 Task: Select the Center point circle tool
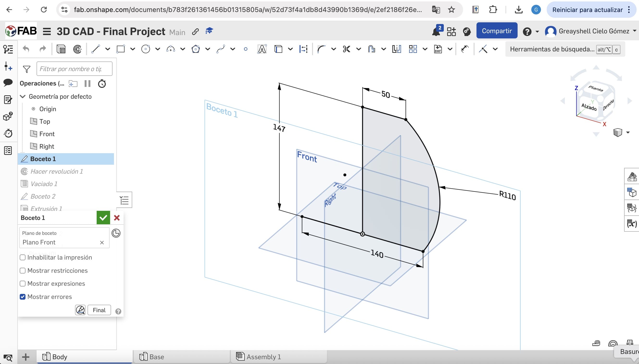pyautogui.click(x=145, y=49)
